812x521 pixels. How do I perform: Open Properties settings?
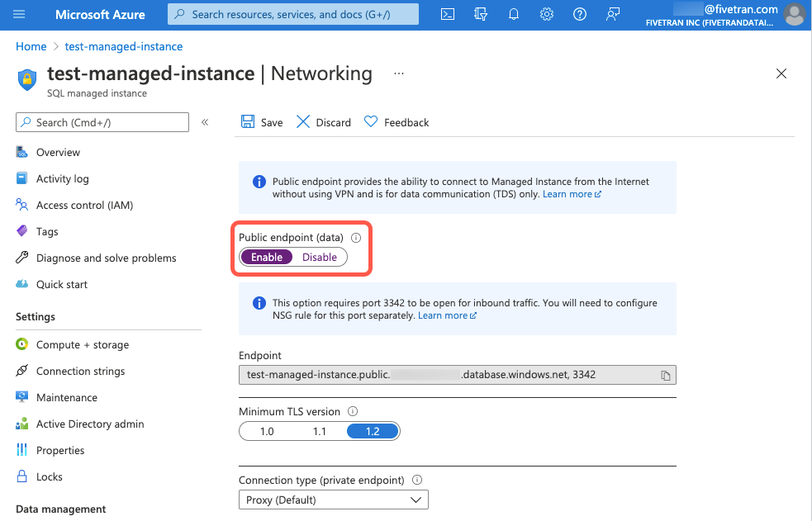point(60,451)
